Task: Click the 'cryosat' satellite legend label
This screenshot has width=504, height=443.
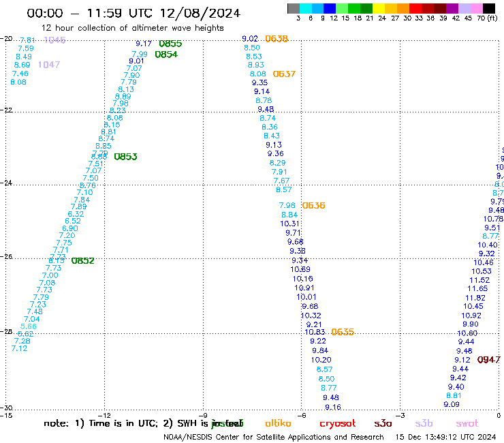Action: [338, 424]
